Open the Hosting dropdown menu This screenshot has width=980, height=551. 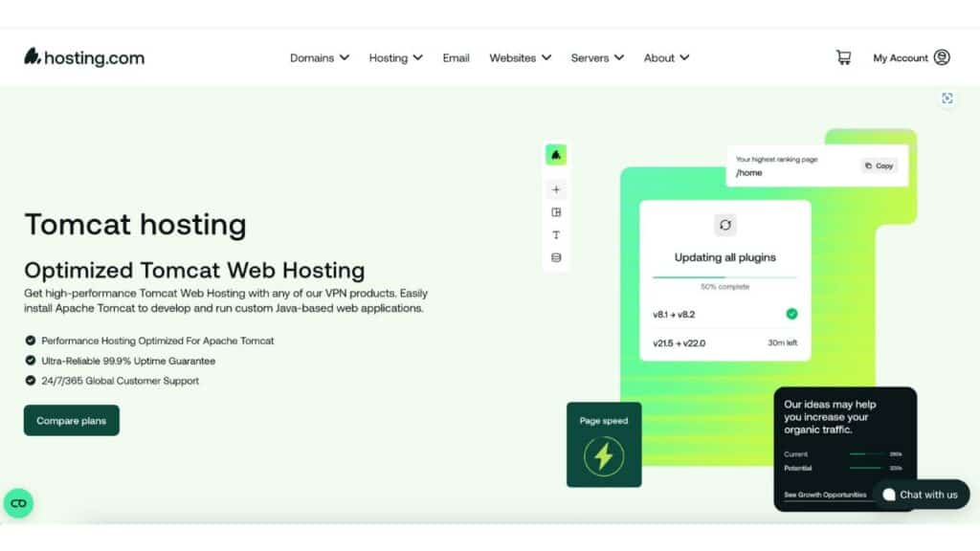(395, 57)
